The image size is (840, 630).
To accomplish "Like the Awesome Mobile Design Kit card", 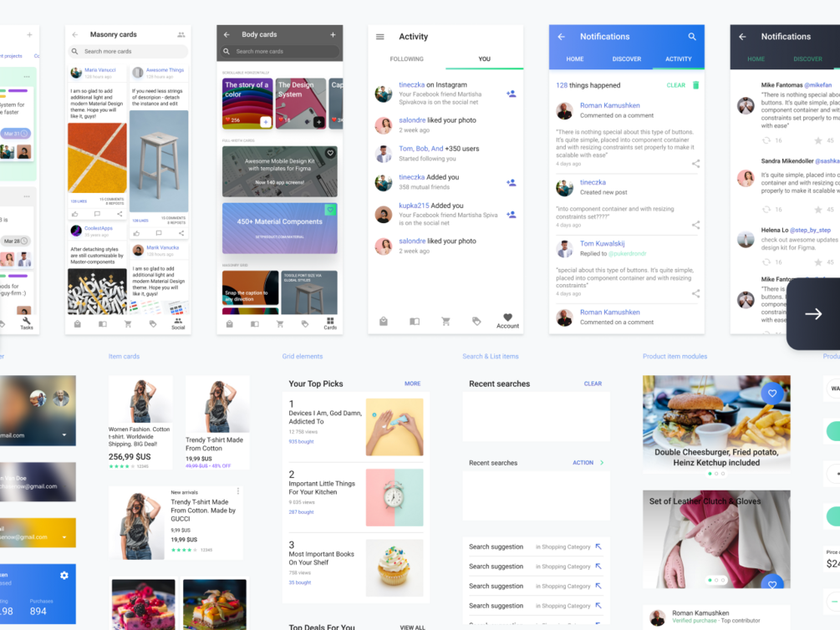I will [330, 153].
